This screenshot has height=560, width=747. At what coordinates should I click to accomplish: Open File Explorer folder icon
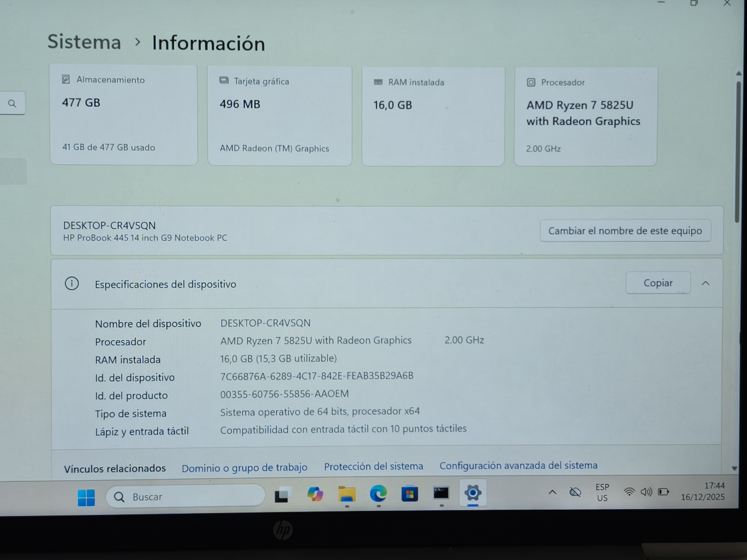tap(347, 495)
